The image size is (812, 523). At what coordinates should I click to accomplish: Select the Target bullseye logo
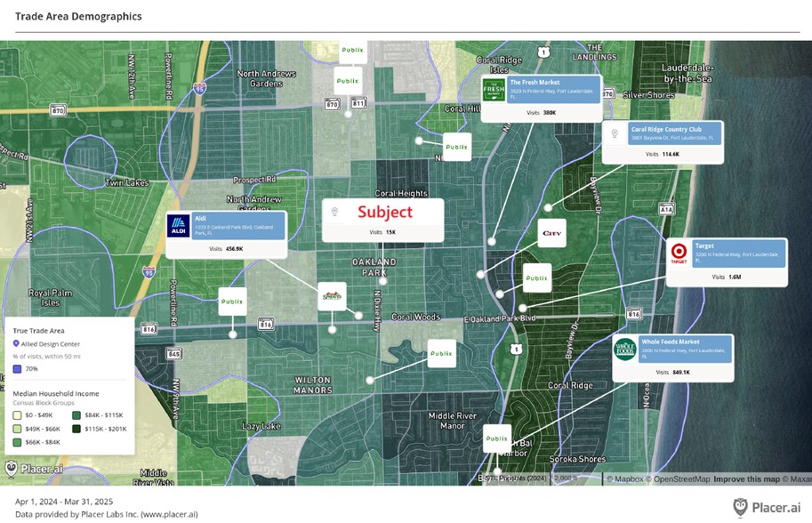pos(679,253)
